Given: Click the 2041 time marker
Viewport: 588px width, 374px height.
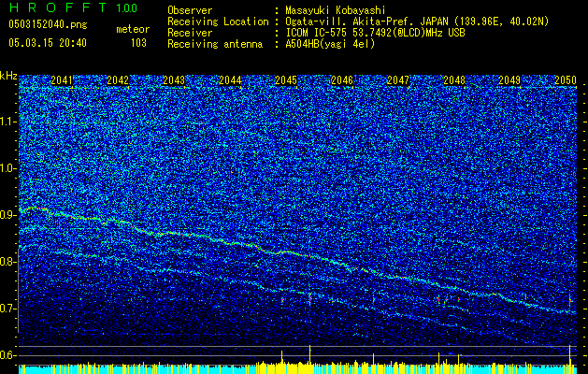Looking at the screenshot, I should tap(62, 80).
